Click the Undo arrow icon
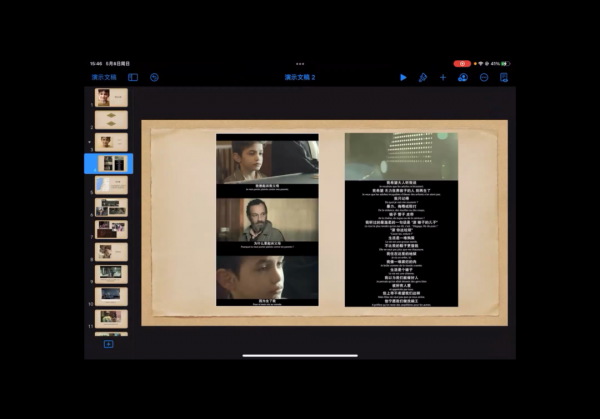600x419 pixels. coord(155,77)
